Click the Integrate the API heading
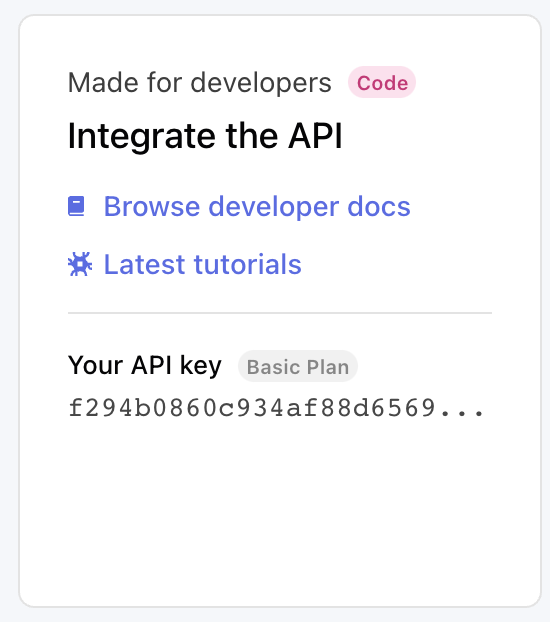 click(205, 136)
